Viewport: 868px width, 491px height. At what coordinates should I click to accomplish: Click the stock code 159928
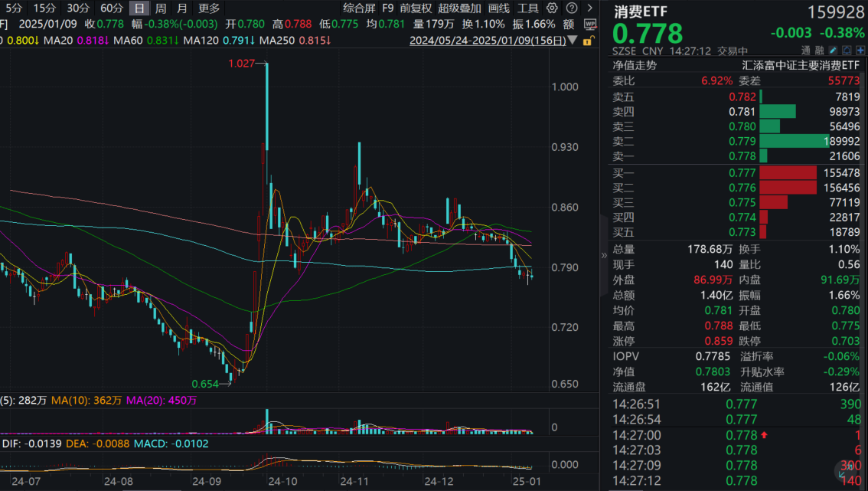[x=835, y=11]
